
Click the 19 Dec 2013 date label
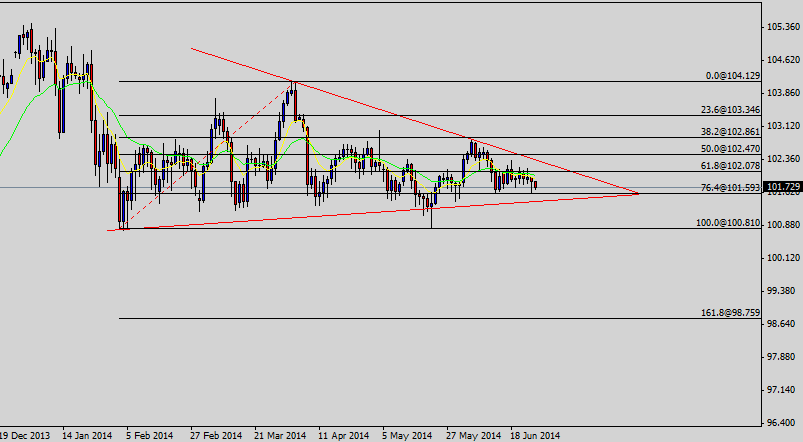[22, 435]
